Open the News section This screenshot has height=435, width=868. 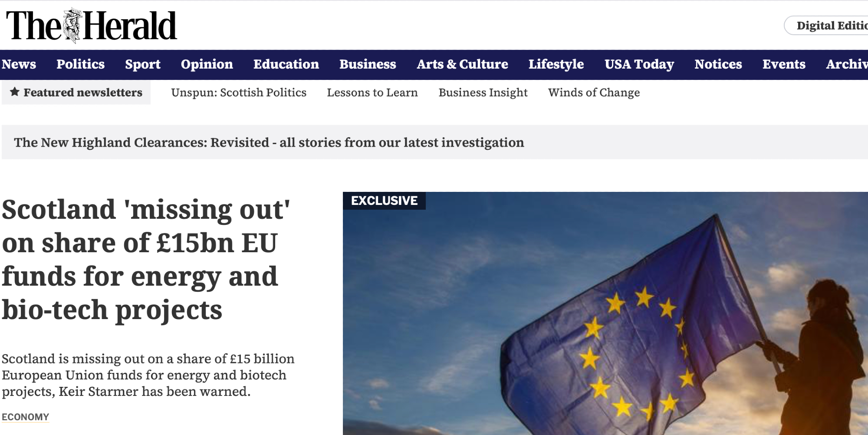pyautogui.click(x=19, y=64)
